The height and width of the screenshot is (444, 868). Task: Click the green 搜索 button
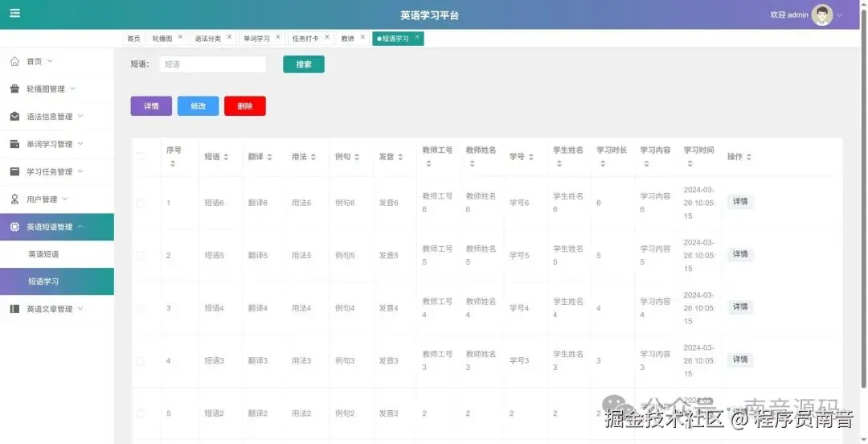tap(304, 64)
